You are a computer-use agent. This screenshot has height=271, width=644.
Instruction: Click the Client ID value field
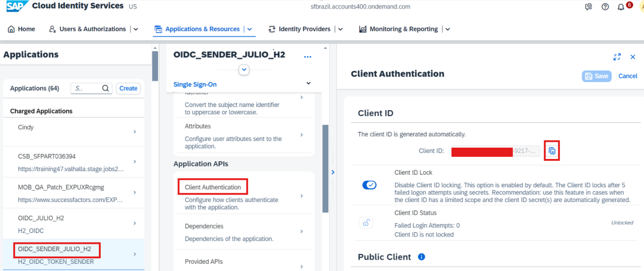click(x=496, y=151)
